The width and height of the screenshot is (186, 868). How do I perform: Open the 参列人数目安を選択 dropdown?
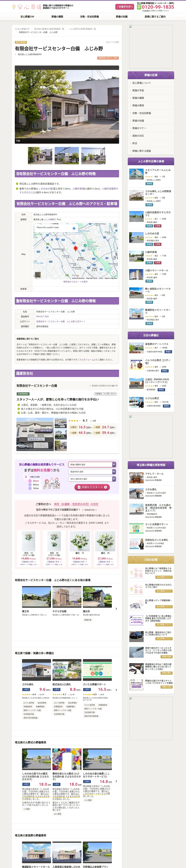point(92,479)
